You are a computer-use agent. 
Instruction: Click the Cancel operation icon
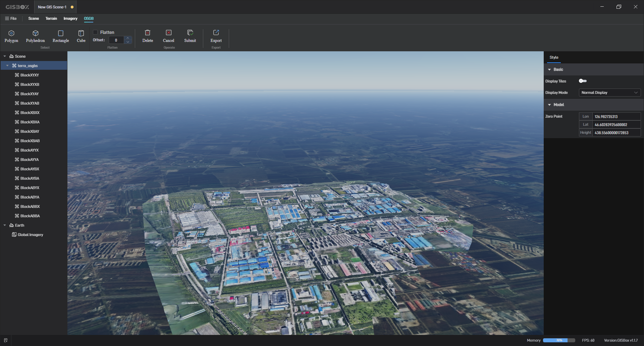coord(169,33)
